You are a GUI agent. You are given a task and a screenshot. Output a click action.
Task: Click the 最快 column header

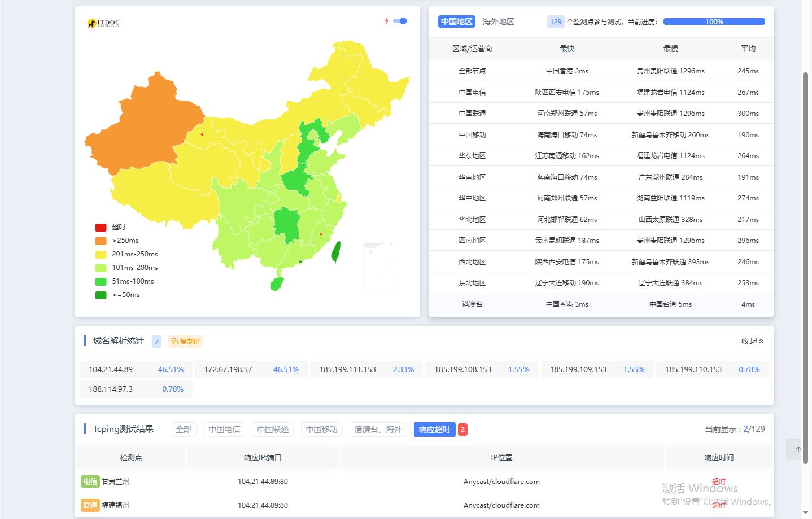pos(567,49)
